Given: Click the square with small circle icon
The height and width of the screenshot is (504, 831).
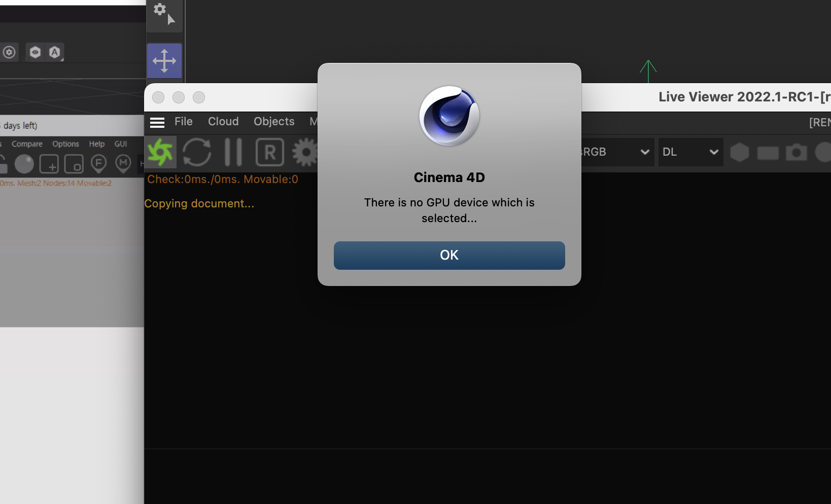Looking at the screenshot, I should [x=74, y=164].
